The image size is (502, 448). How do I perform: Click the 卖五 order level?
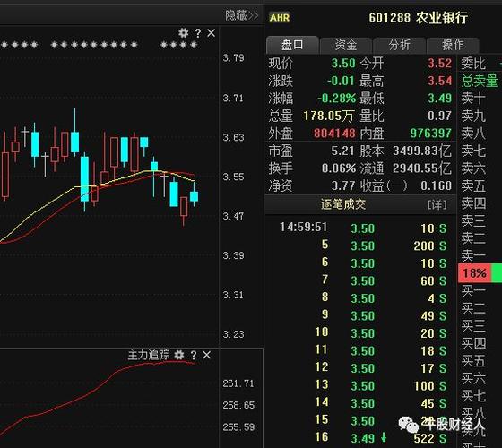pyautogui.click(x=473, y=185)
